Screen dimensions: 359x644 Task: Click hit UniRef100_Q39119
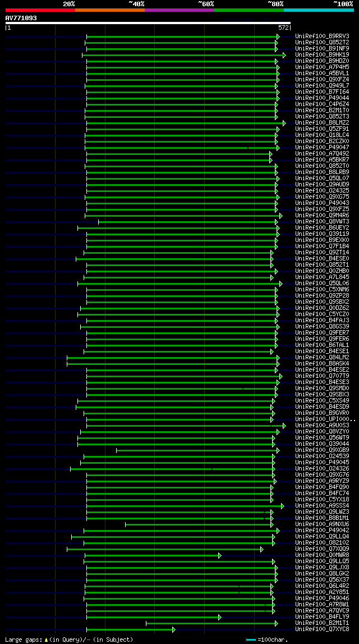pos(322,234)
